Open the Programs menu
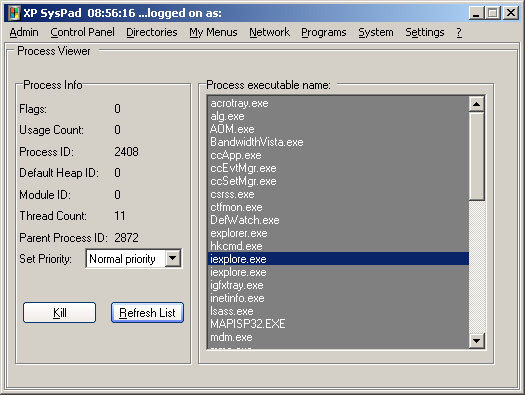This screenshot has height=395, width=525. coord(324,32)
